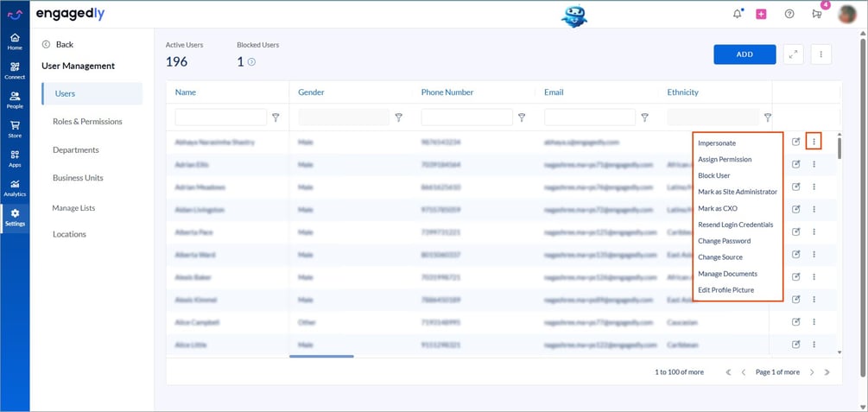Go Back from User Management

tap(58, 44)
